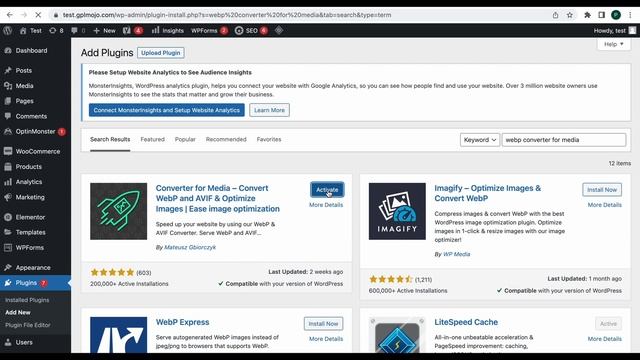The width and height of the screenshot is (640, 360).
Task: Click the Converter for Media rocket thumbnail
Action: pyautogui.click(x=118, y=211)
